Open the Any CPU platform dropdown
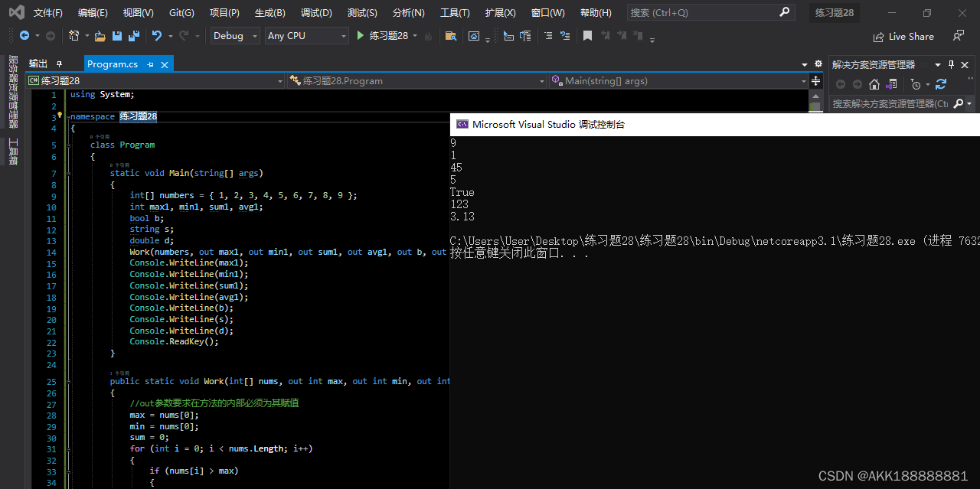 coord(307,36)
